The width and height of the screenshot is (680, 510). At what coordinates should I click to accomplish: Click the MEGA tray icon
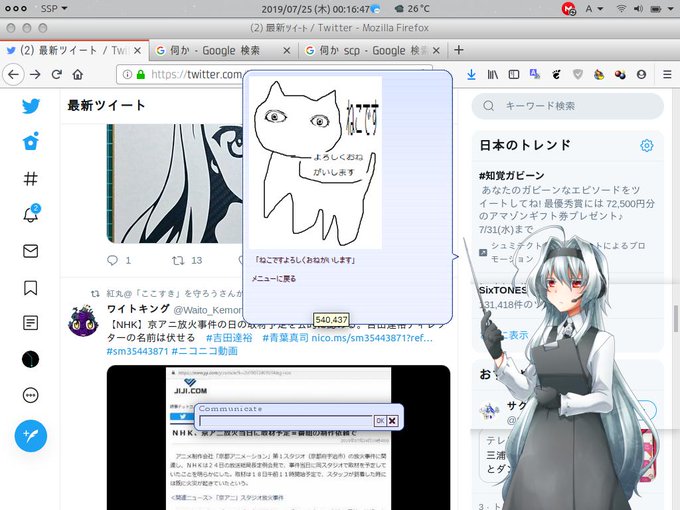[x=568, y=9]
